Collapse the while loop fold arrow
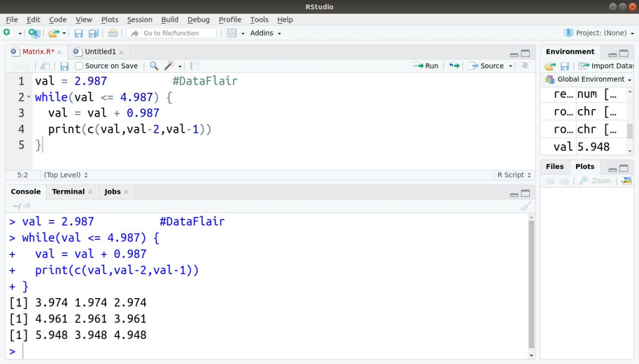This screenshot has height=364, width=639. [29, 97]
